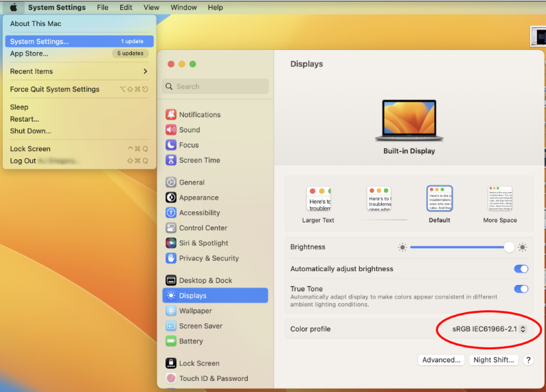Click the Screen Saver icon
Image resolution: width=546 pixels, height=392 pixels.
170,326
